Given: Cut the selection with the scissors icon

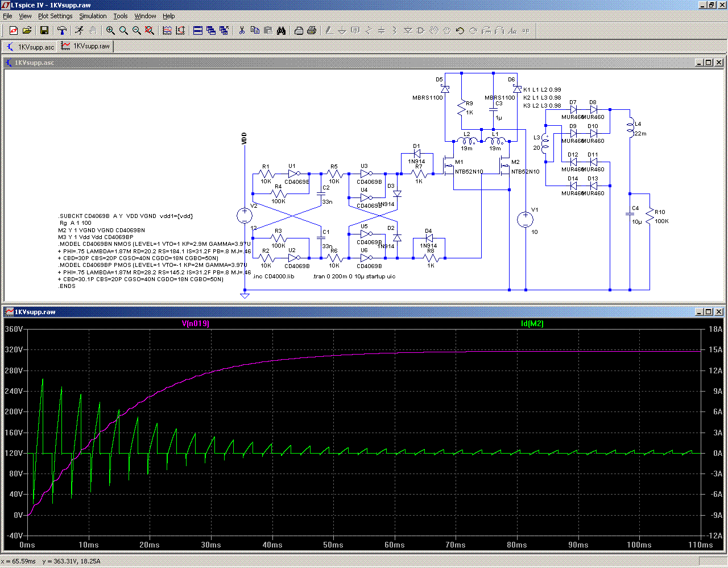Looking at the screenshot, I should click(x=242, y=31).
